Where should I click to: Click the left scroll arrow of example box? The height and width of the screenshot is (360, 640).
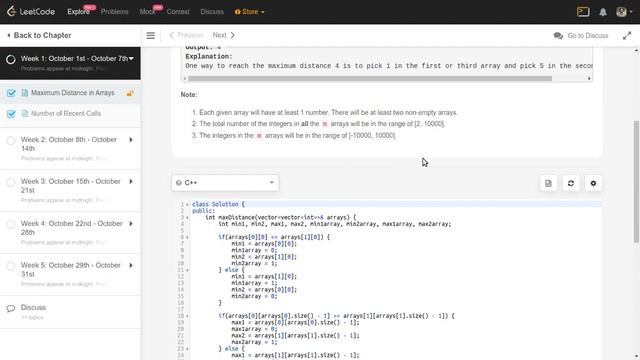[x=184, y=78]
